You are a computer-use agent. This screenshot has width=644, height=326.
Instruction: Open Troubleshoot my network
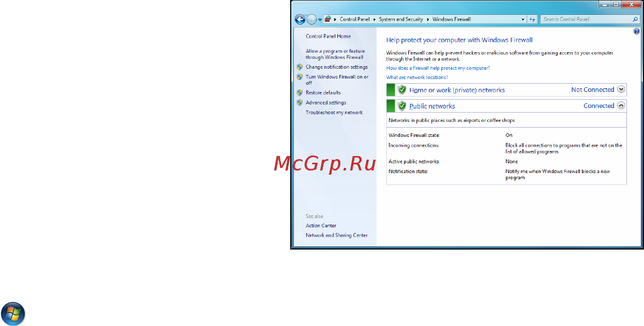pos(334,112)
